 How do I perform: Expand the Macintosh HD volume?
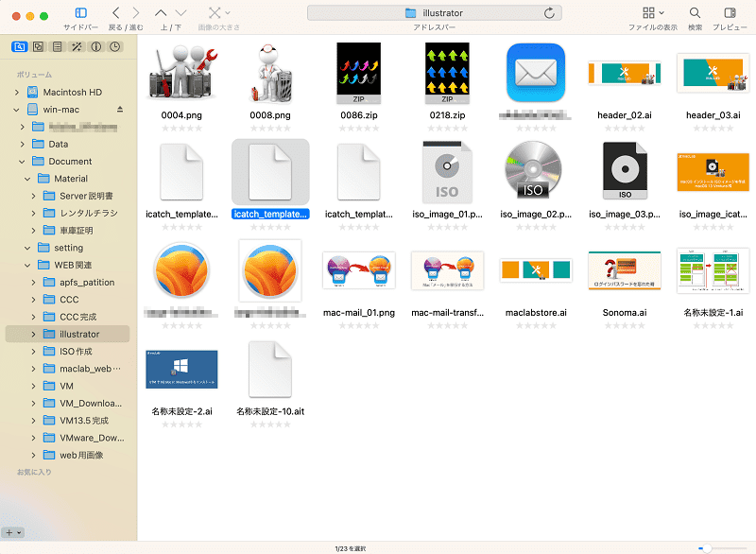click(17, 92)
